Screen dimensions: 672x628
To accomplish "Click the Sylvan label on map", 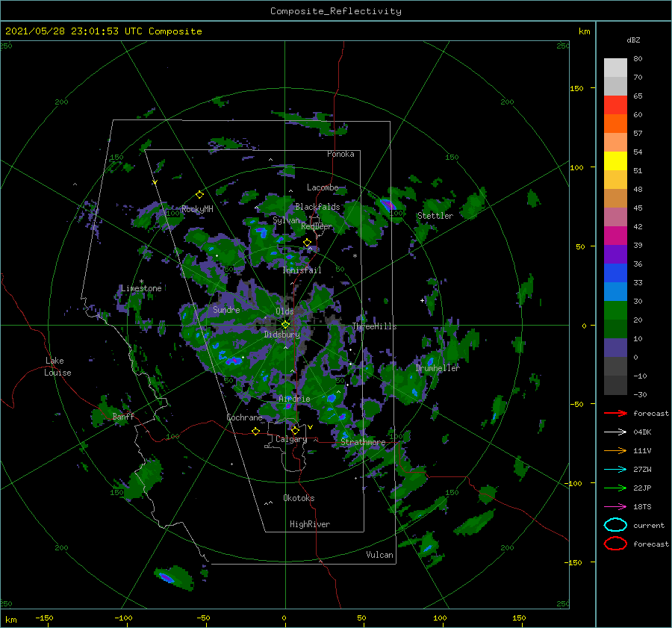I will (x=286, y=220).
